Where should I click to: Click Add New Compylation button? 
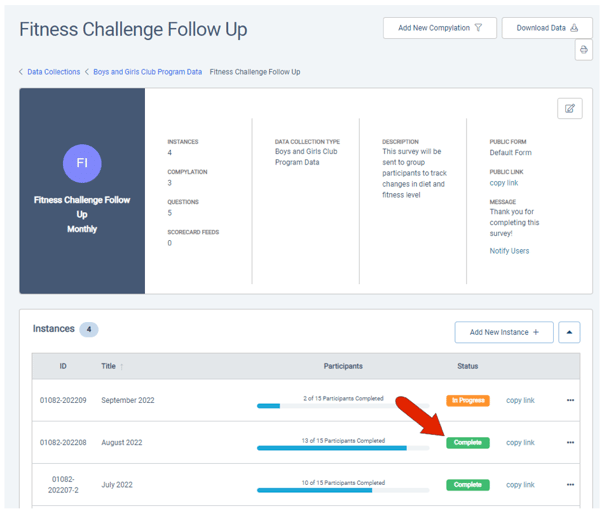tap(439, 28)
